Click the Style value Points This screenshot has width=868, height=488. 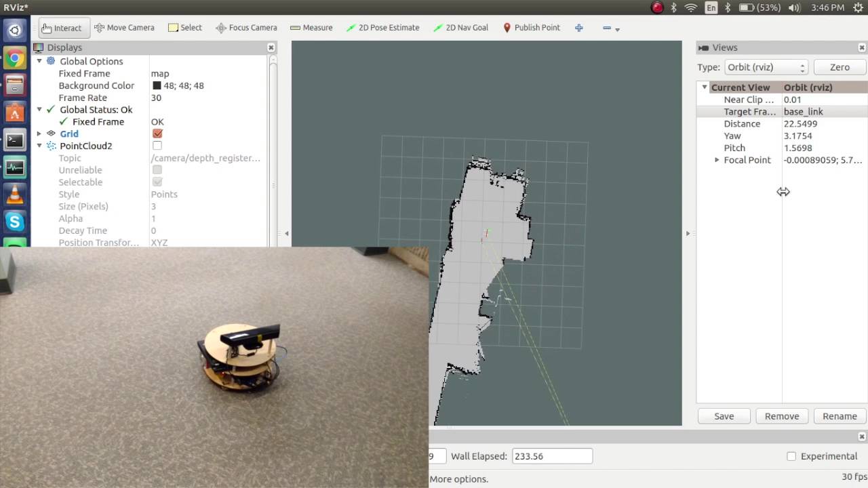[164, 195]
